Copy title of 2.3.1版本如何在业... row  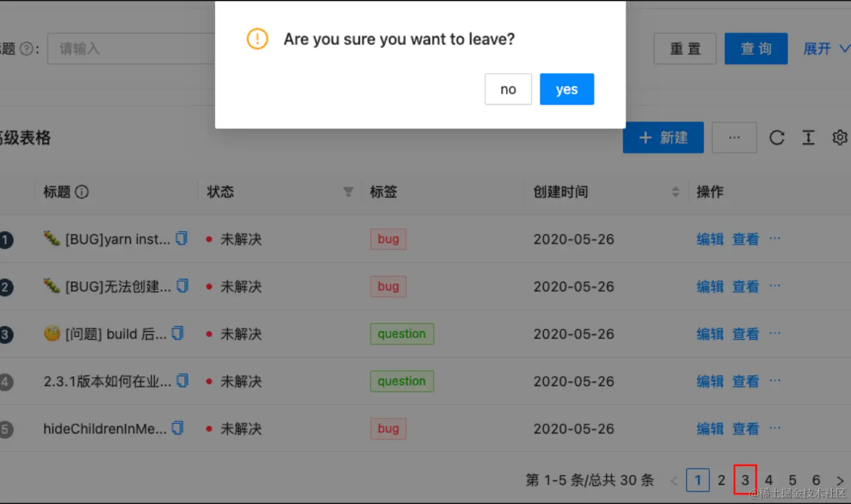pyautogui.click(x=182, y=380)
